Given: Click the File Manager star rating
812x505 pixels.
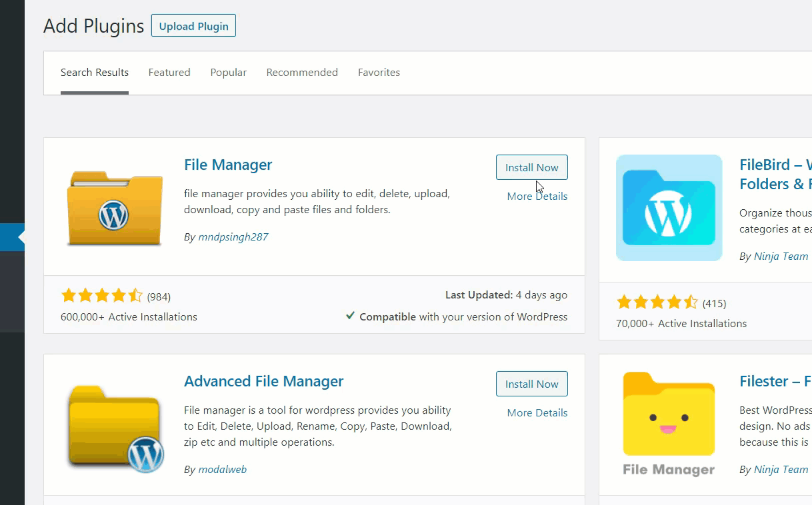Looking at the screenshot, I should [101, 296].
